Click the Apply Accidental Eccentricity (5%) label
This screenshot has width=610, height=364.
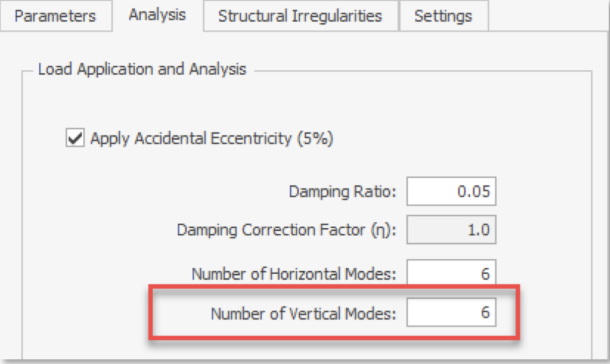coord(211,139)
